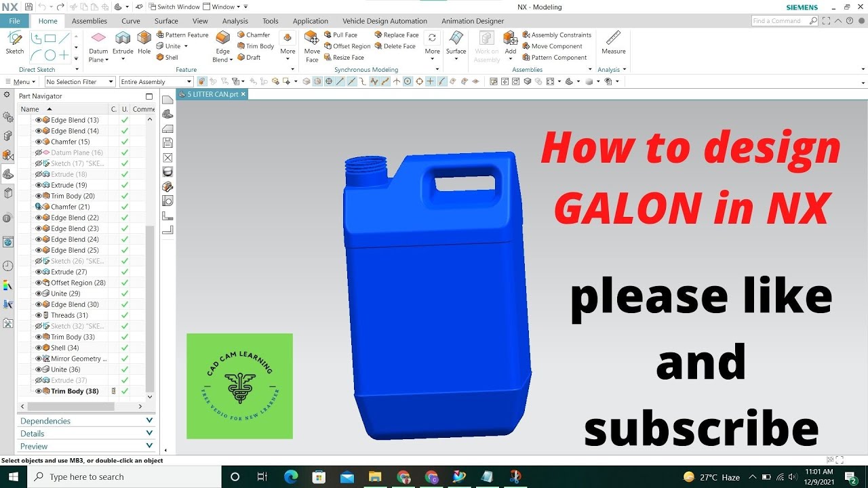Toggle visibility of Trim Body (20)
Image resolution: width=868 pixels, height=488 pixels.
tap(38, 196)
